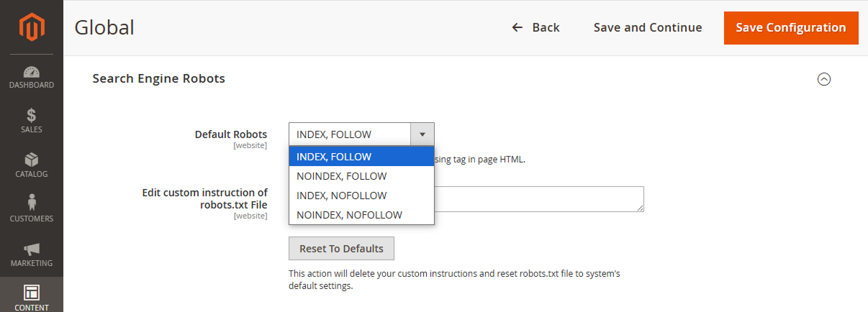
Task: Click the Global page title
Action: (104, 27)
